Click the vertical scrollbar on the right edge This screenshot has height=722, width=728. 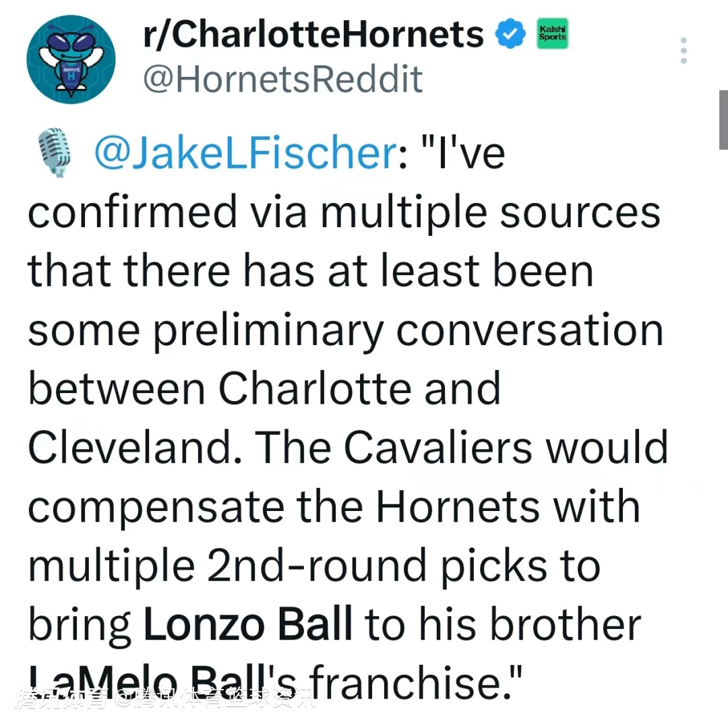(x=723, y=121)
